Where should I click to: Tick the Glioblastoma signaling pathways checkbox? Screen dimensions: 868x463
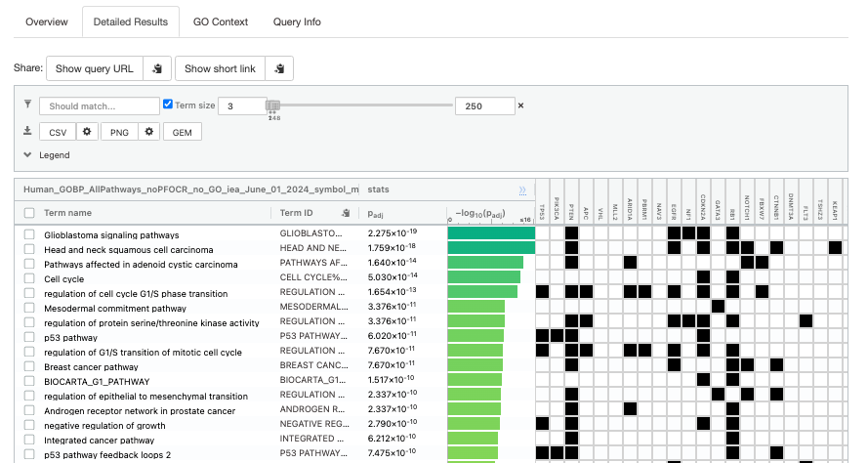pos(29,234)
